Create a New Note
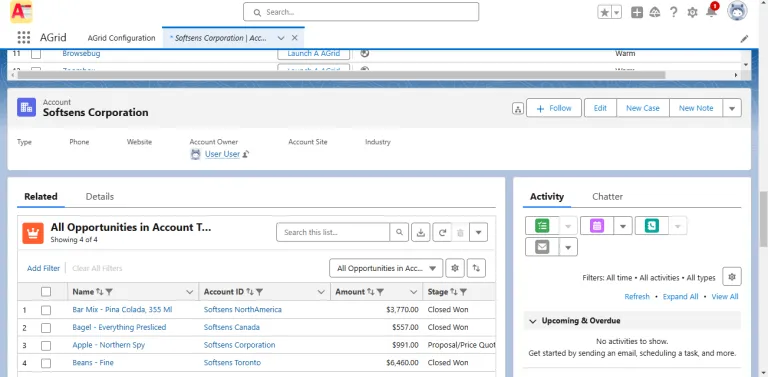Viewport: 768px width, 377px height. coord(696,108)
